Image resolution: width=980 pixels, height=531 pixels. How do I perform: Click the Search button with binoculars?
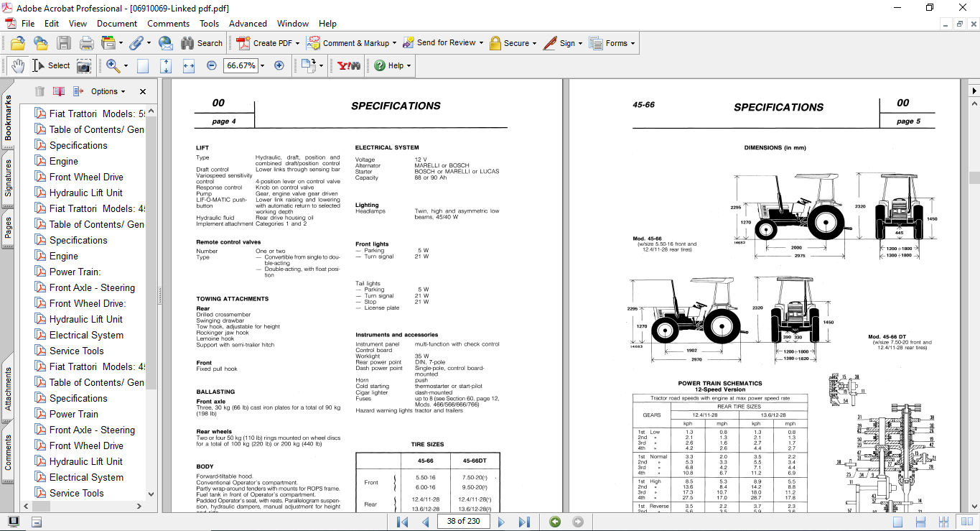(x=202, y=43)
